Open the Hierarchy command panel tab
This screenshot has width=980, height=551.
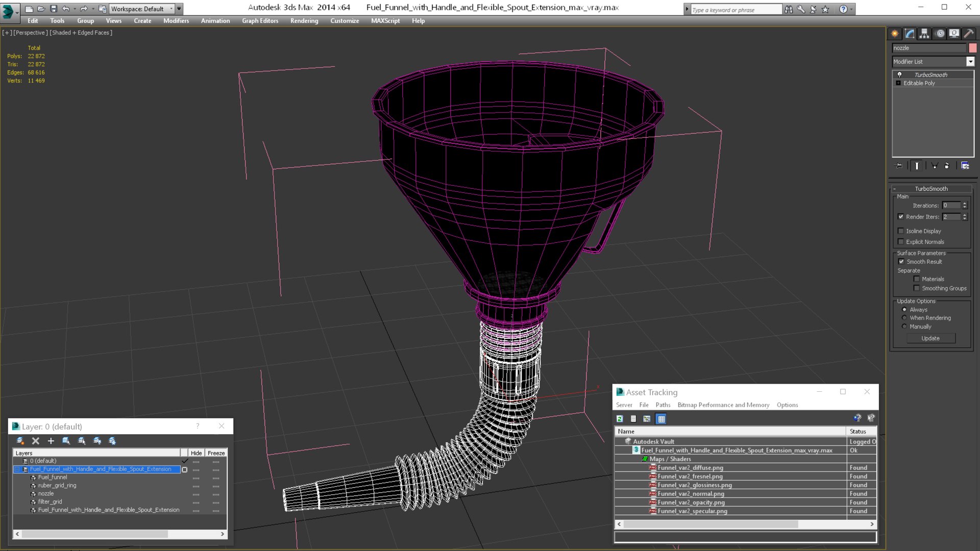point(924,34)
